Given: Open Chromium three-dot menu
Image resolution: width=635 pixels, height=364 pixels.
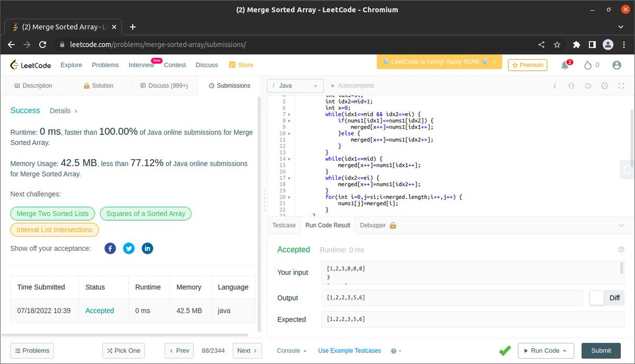Looking at the screenshot, I should 624,45.
